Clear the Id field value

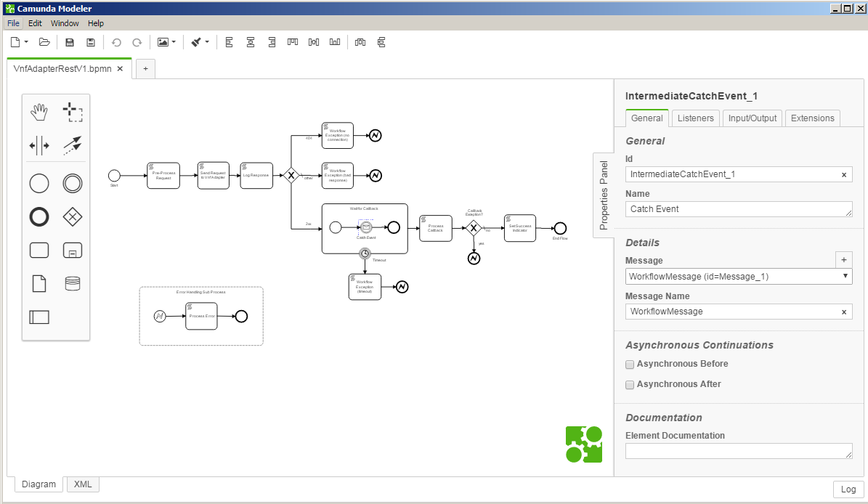[x=844, y=175]
